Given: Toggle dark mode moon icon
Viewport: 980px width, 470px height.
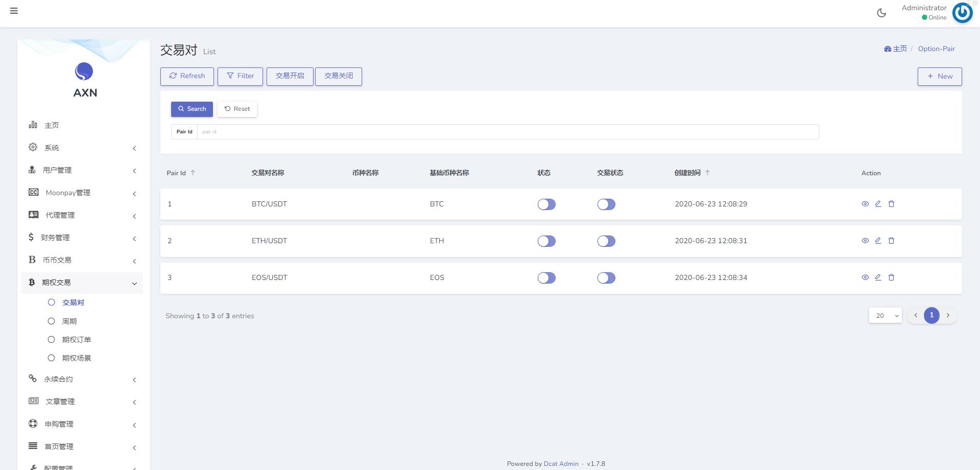Looking at the screenshot, I should click(x=881, y=13).
